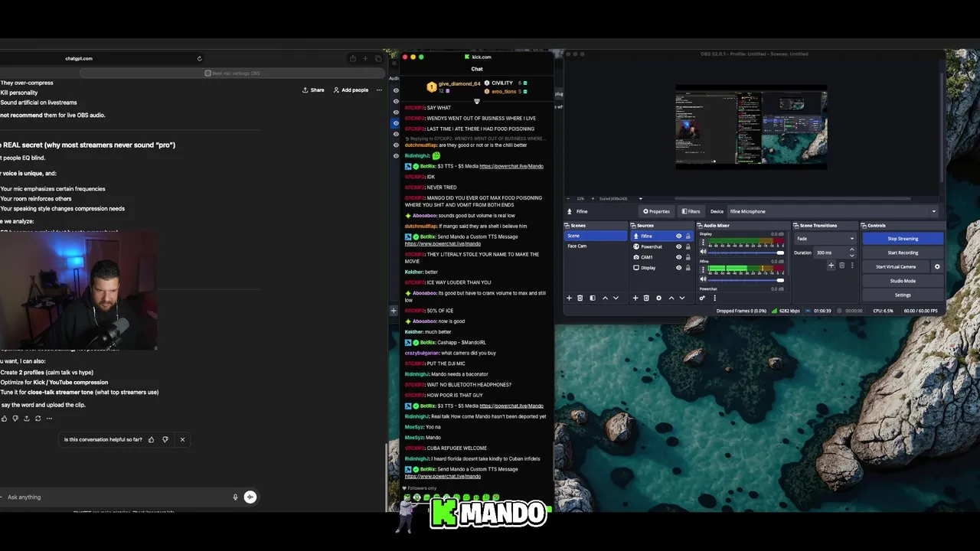The height and width of the screenshot is (551, 980).
Task: Open advanced audio properties in Audio Mixer
Action: tap(702, 298)
